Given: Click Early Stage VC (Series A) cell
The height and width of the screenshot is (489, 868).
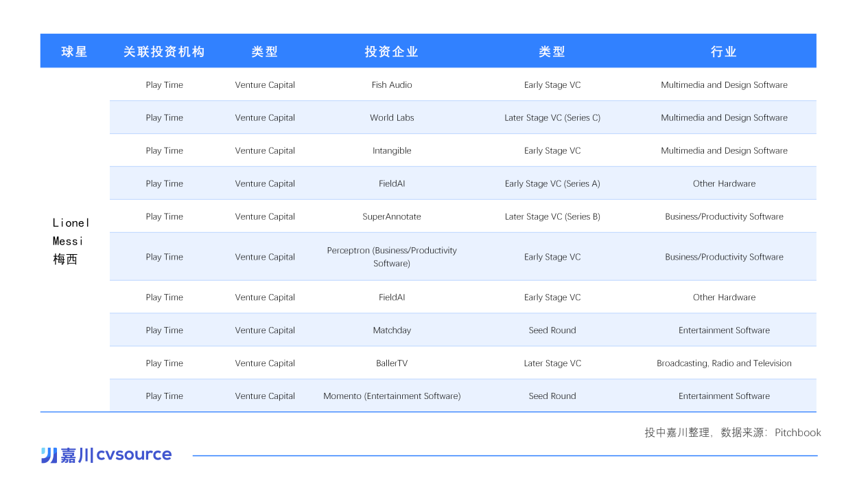Looking at the screenshot, I should pos(552,184).
